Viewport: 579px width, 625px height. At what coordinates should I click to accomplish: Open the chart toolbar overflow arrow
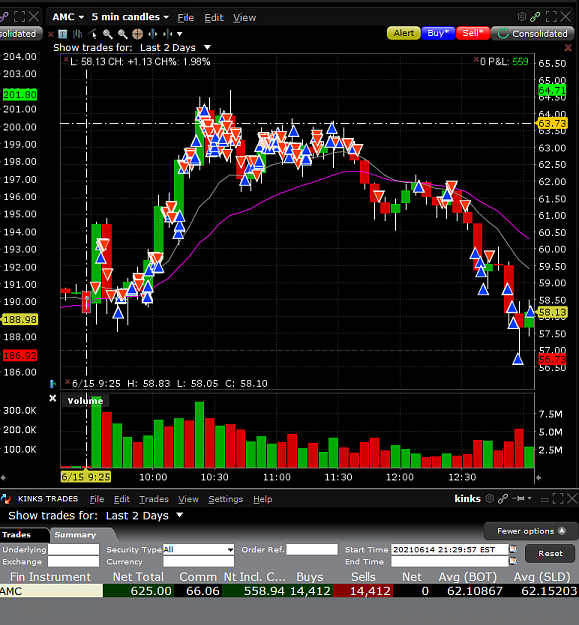click(180, 34)
